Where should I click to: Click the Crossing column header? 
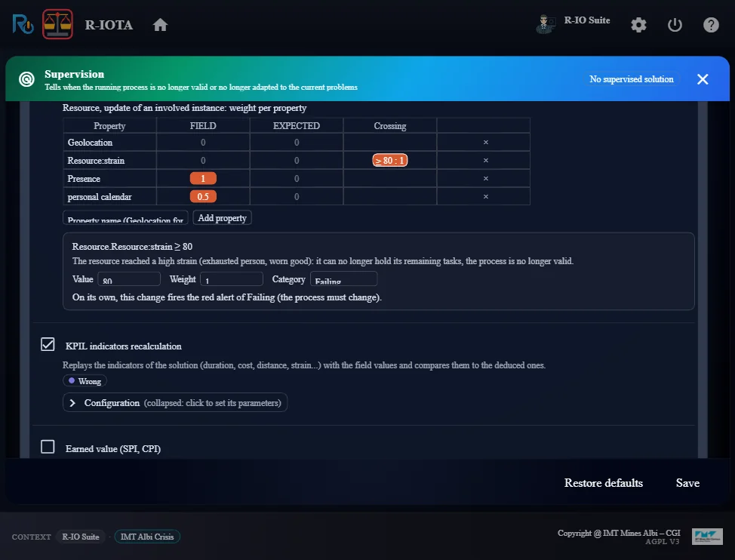click(390, 126)
